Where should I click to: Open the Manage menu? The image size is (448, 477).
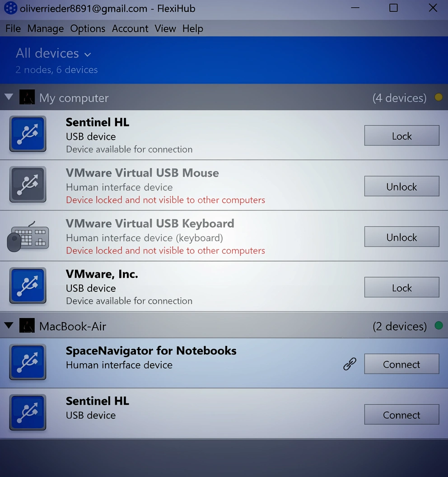click(x=45, y=28)
